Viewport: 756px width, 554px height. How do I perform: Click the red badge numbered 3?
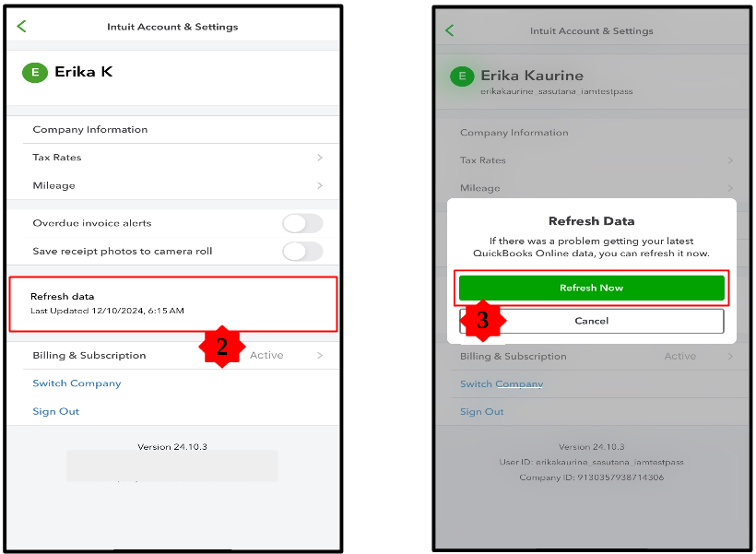(x=482, y=320)
